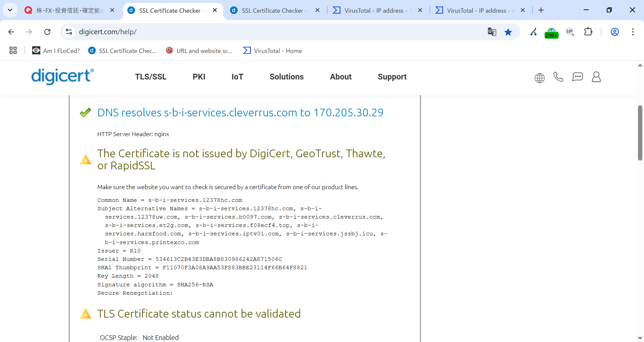Open the IoT navigation menu
The height and width of the screenshot is (342, 644).
point(237,77)
